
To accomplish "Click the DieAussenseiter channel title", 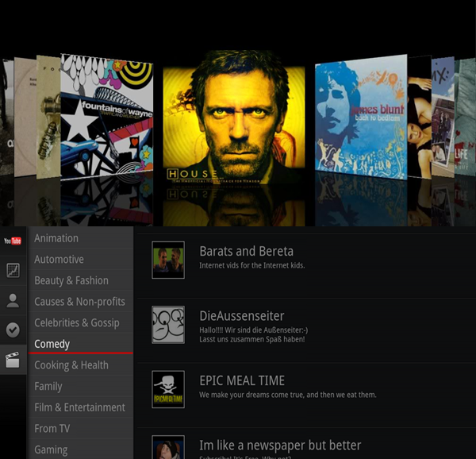I will pos(242,316).
